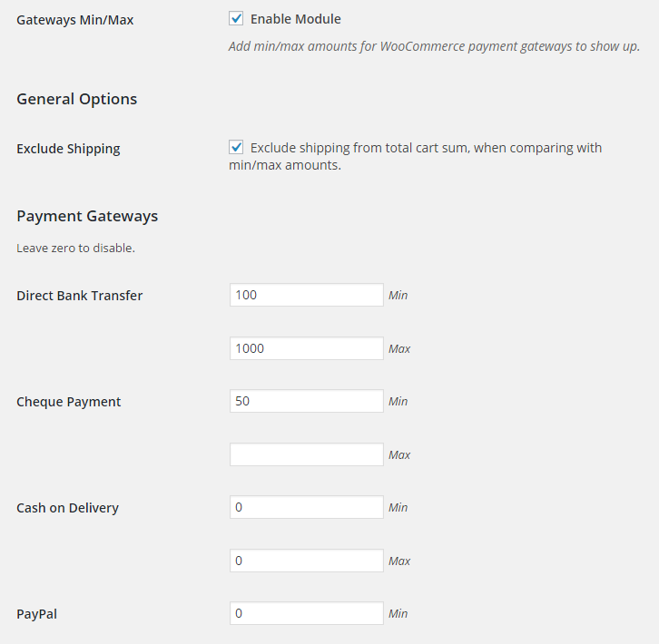Click the bold 'Exclude Shipping' row label
659x644 pixels.
pos(68,149)
